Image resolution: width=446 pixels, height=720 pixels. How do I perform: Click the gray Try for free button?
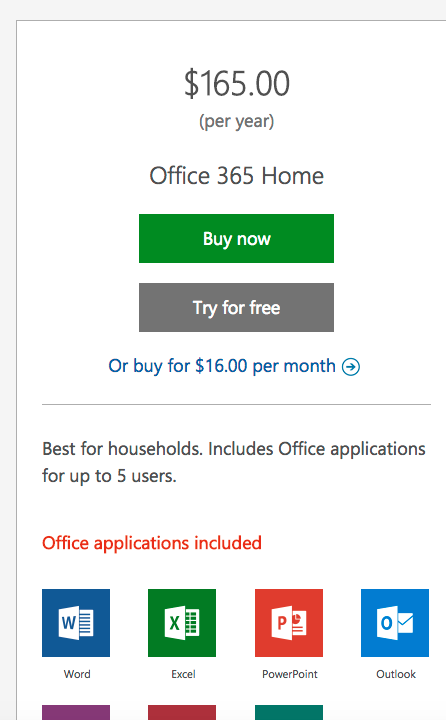click(x=236, y=307)
